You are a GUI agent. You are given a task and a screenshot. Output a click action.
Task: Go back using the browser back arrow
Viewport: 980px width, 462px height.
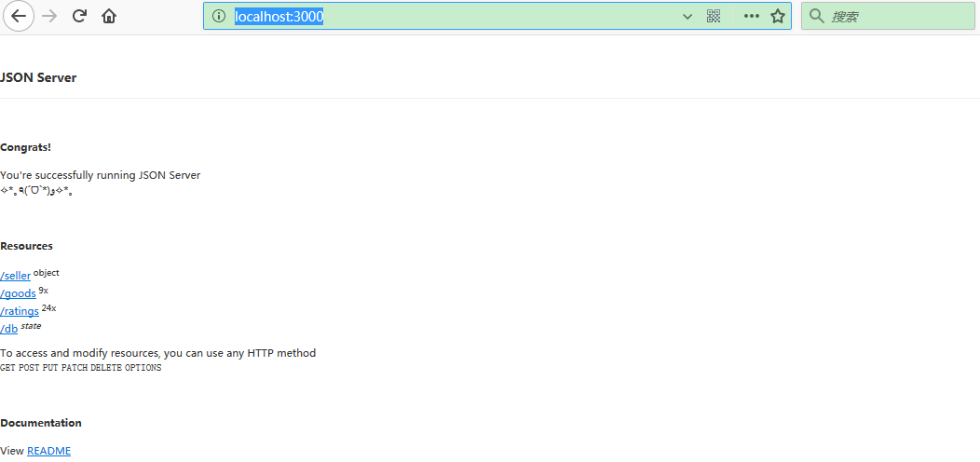pos(19,16)
